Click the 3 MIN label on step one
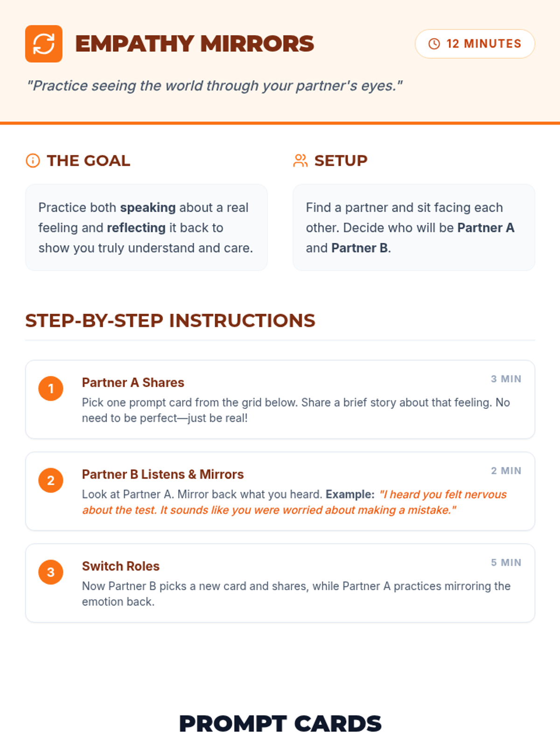Screen dimensions: 560x747 coord(506,379)
